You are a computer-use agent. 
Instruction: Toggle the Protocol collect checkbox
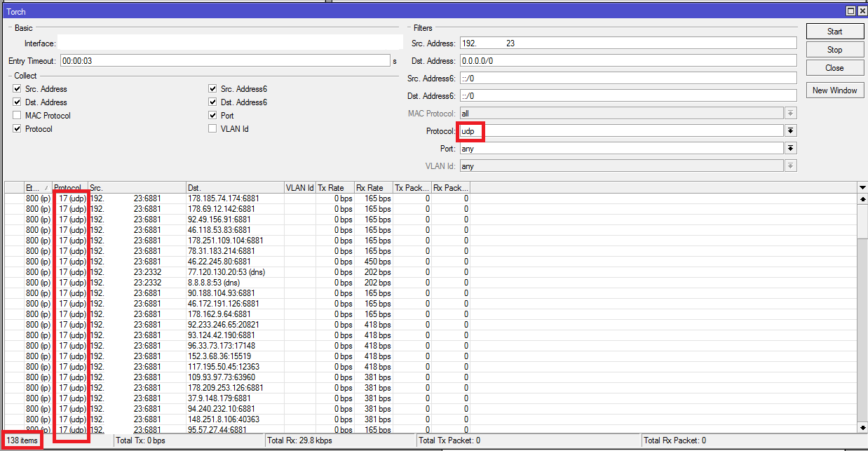[17, 129]
